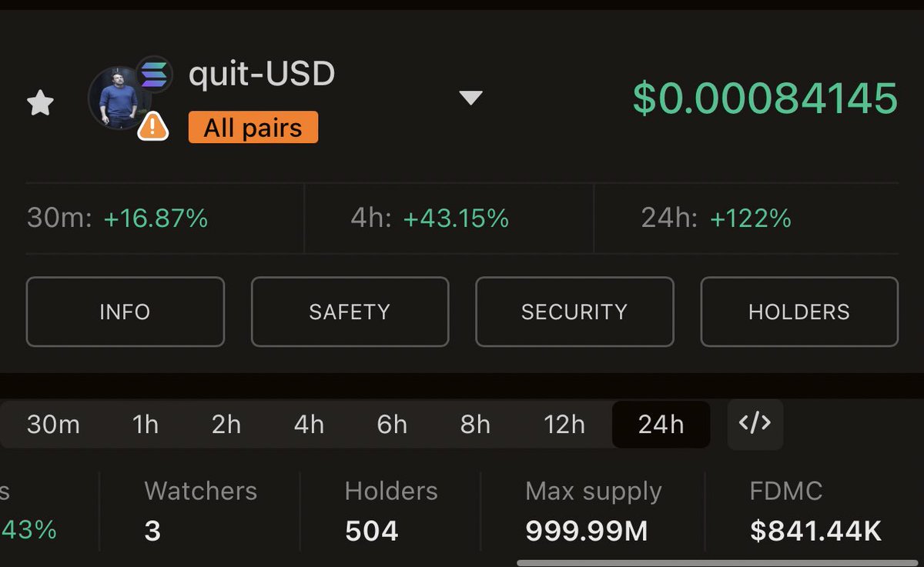Toggle the favorite star for quit-USD
The image size is (924, 567).
(40, 102)
